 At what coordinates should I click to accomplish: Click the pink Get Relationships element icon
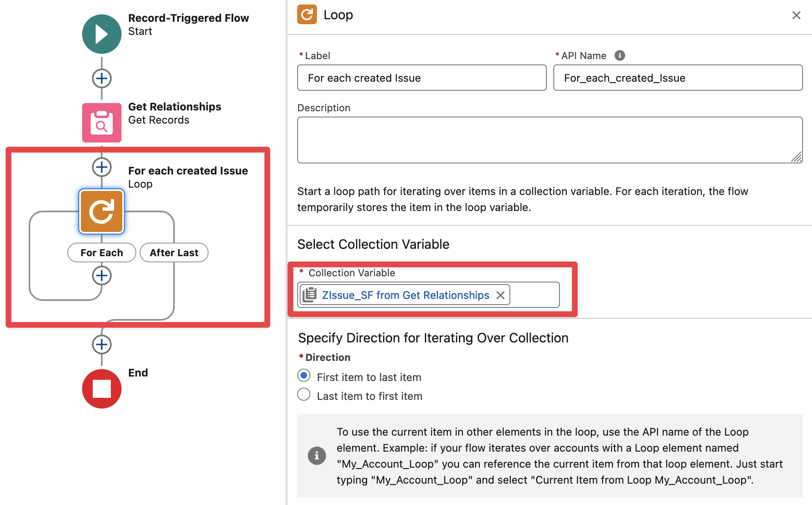[x=101, y=122]
